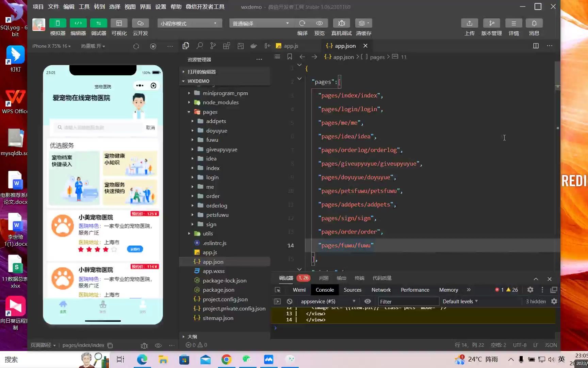Open version management icon
The width and height of the screenshot is (588, 368).
pyautogui.click(x=491, y=23)
